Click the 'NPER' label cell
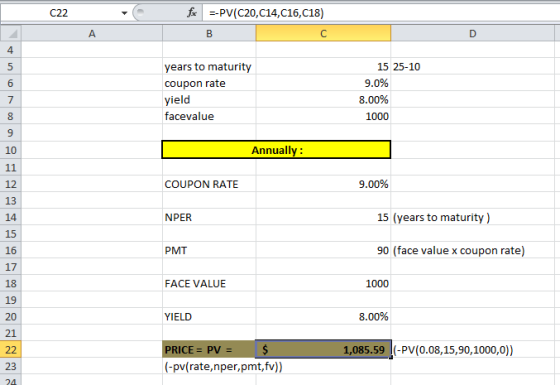560x385 pixels. 209,217
